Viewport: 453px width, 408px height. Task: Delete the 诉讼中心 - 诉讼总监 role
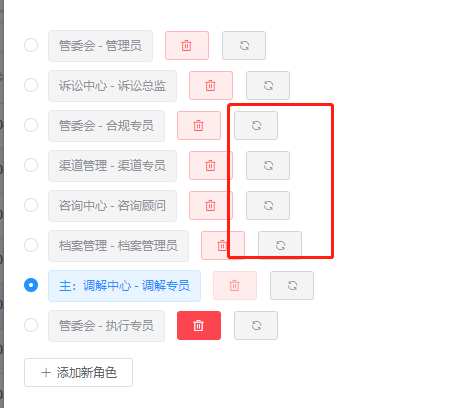click(x=211, y=86)
